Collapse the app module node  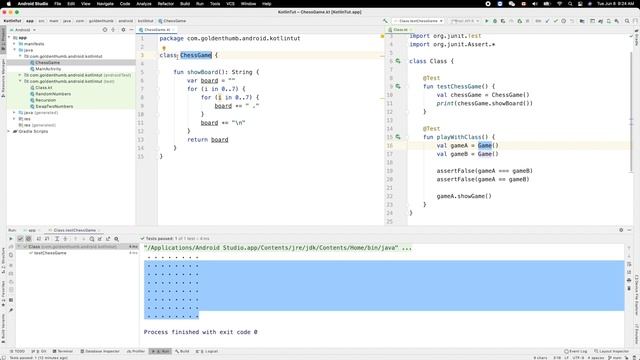[x=9, y=38]
